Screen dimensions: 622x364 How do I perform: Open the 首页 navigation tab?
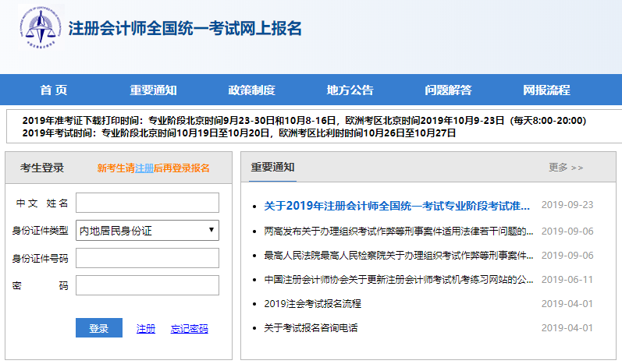[x=54, y=90]
